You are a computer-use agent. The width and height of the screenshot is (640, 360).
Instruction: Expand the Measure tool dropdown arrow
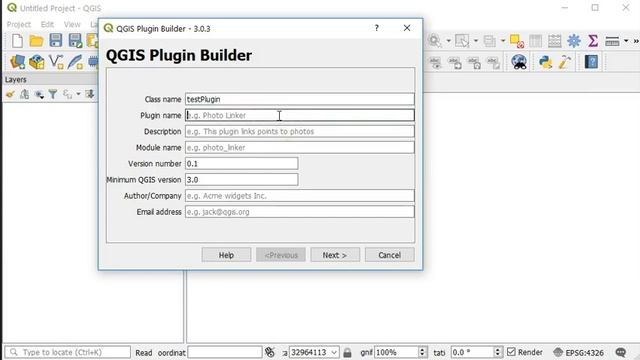(x=626, y=41)
